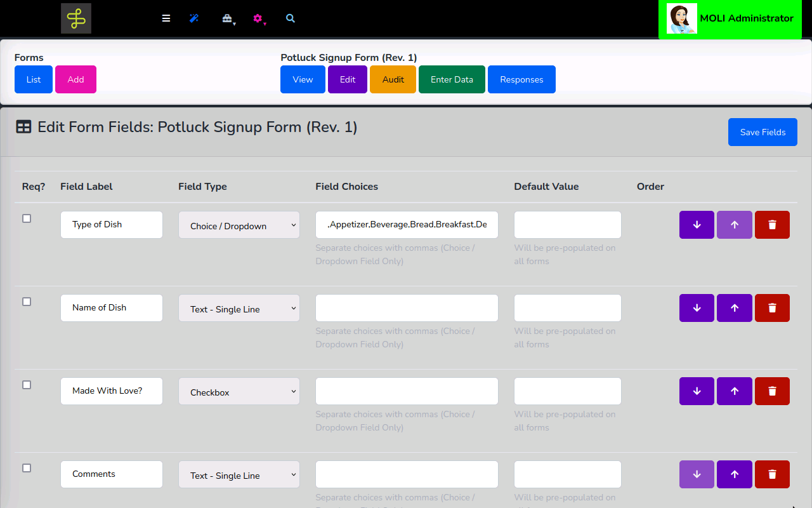
Task: Toggle required checkbox for Name of Dish
Action: pyautogui.click(x=27, y=302)
